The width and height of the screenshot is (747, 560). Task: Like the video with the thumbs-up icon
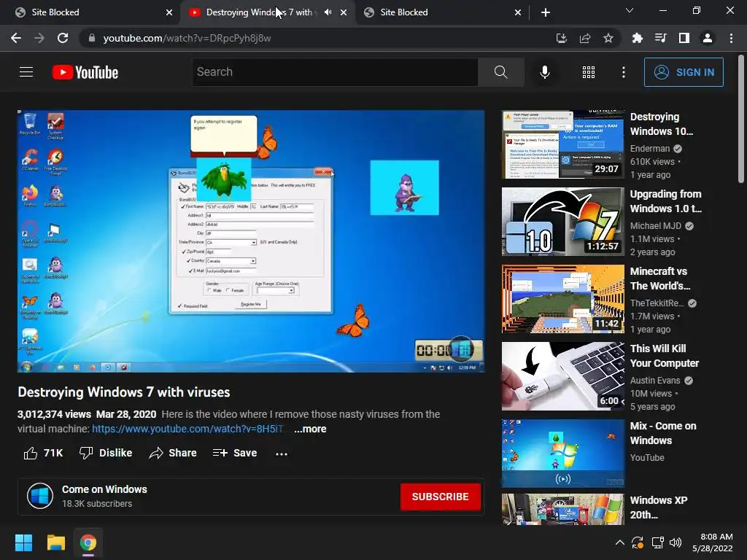tap(31, 453)
